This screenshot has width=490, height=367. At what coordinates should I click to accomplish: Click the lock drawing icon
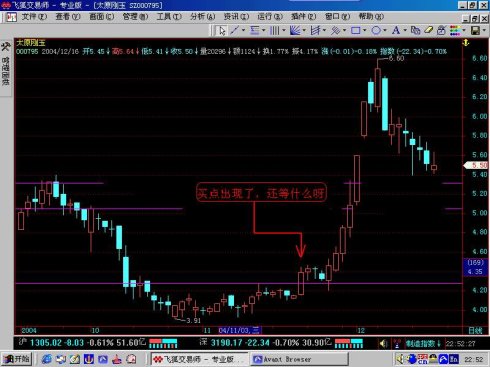click(x=441, y=30)
